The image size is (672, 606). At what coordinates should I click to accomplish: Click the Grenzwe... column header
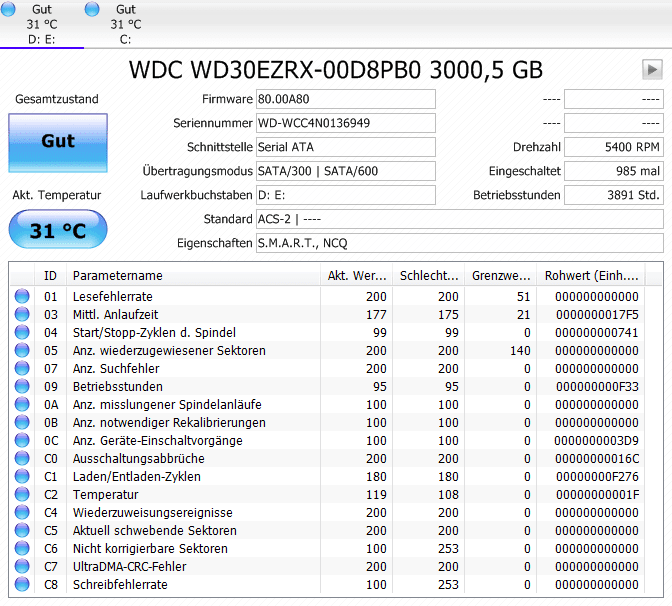pyautogui.click(x=501, y=276)
